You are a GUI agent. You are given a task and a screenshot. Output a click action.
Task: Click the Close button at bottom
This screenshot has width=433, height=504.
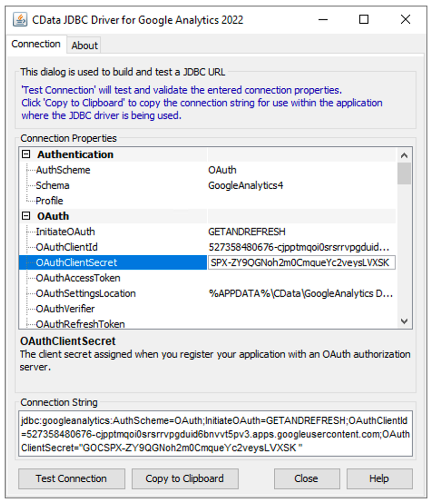(x=306, y=479)
